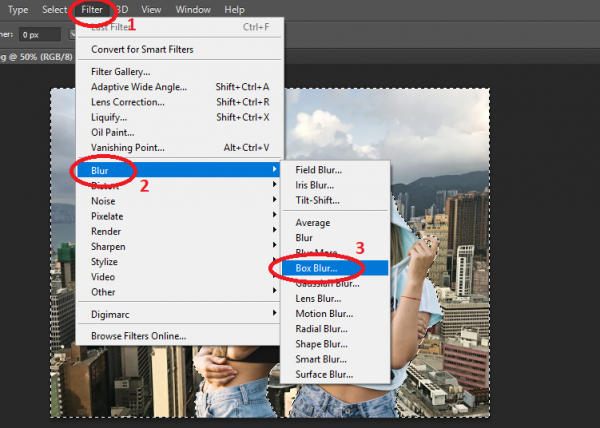Open the Help menu

click(x=234, y=10)
